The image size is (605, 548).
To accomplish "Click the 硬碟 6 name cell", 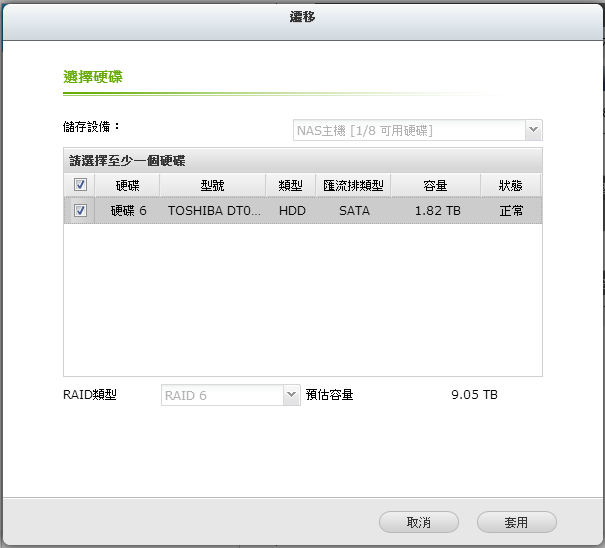I will 128,211.
